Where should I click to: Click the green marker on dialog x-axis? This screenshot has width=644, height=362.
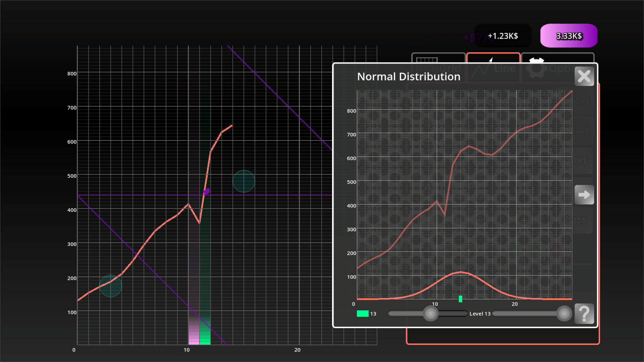(x=461, y=299)
